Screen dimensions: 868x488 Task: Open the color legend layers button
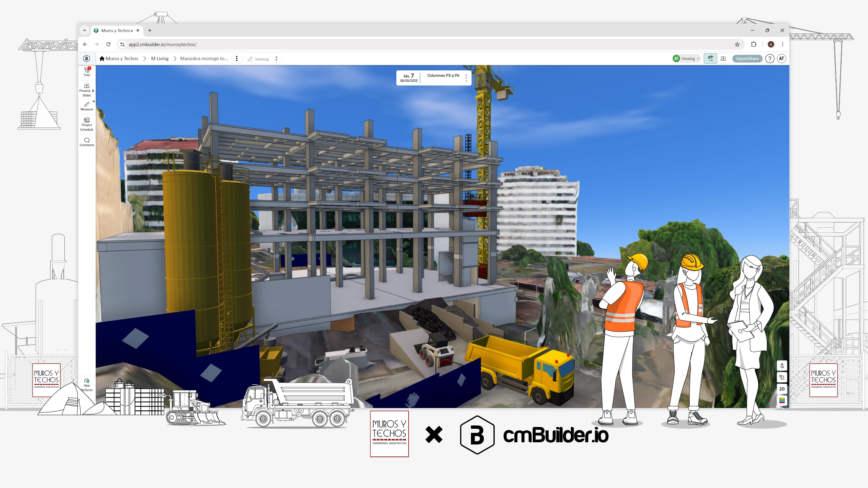pos(782,401)
